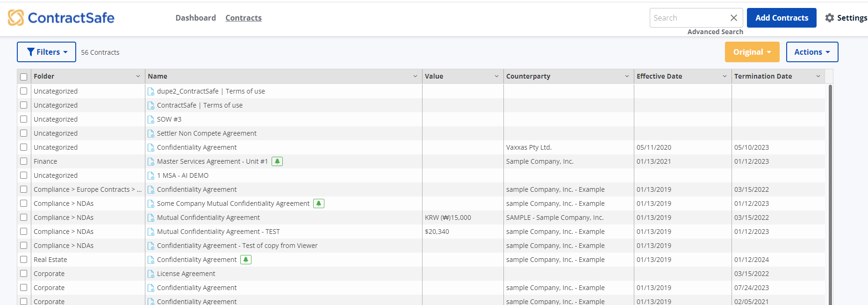Expand the Folder column header menu
868x305 pixels.
[x=138, y=76]
